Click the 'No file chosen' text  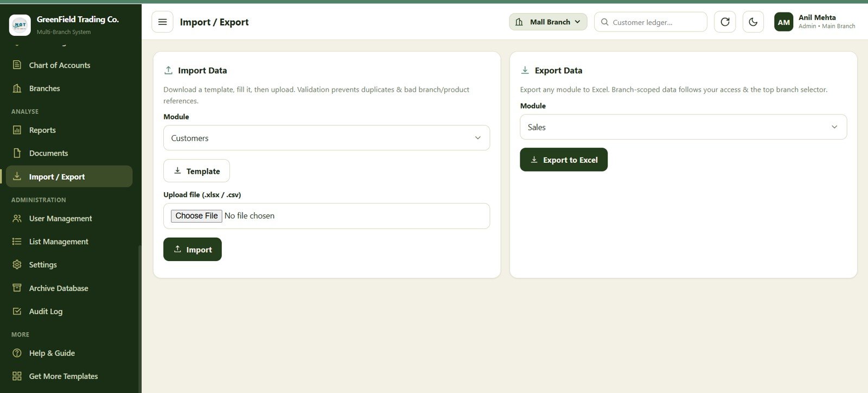(250, 216)
